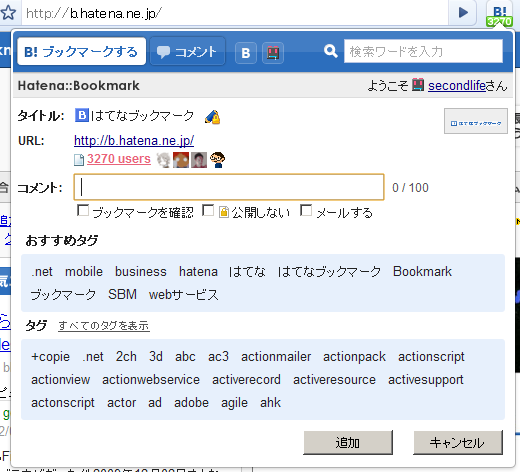The height and width of the screenshot is (472, 520).
Task: Select recommended tag はてな
Action: pyautogui.click(x=247, y=272)
